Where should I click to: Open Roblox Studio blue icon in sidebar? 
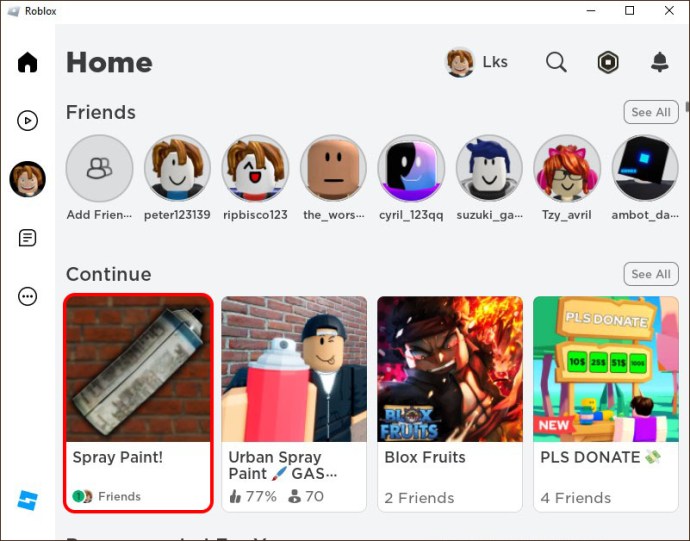[27, 501]
